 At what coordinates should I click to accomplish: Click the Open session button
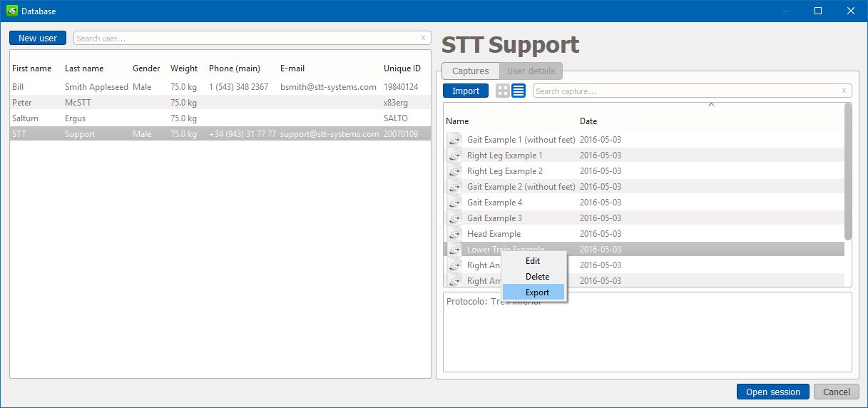coord(773,392)
